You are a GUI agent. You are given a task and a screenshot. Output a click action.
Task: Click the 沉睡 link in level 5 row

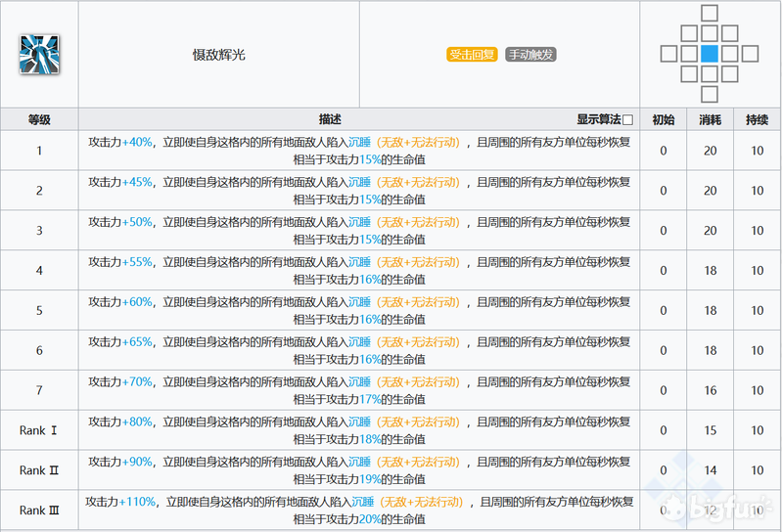(x=359, y=302)
